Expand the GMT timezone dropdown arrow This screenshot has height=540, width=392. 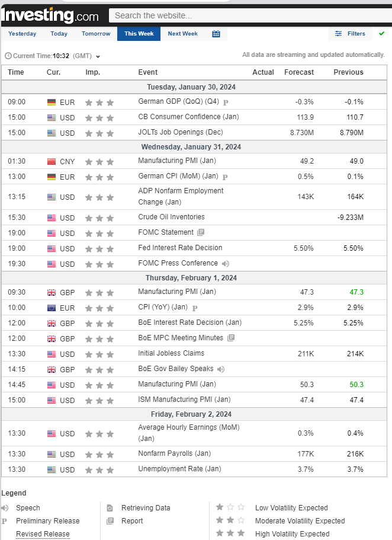coord(98,56)
